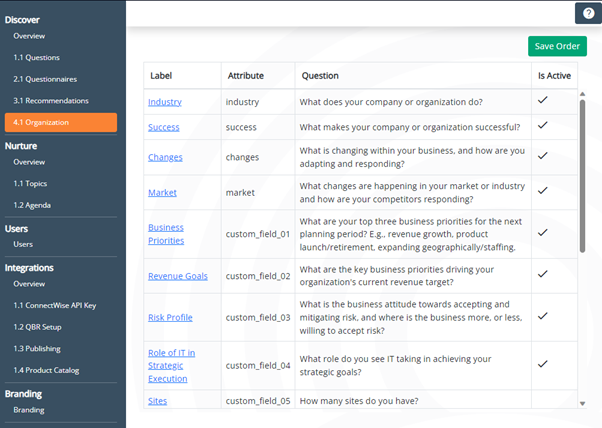Click the table vertical scrollbar thumb

pos(582,176)
